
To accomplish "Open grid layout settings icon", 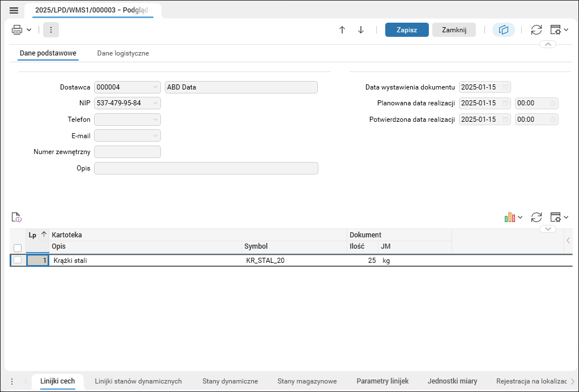I will 556,217.
